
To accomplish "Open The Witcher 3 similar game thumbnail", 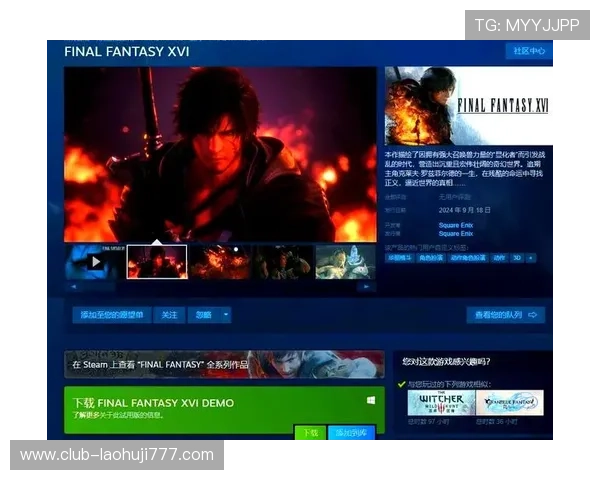I will (441, 403).
